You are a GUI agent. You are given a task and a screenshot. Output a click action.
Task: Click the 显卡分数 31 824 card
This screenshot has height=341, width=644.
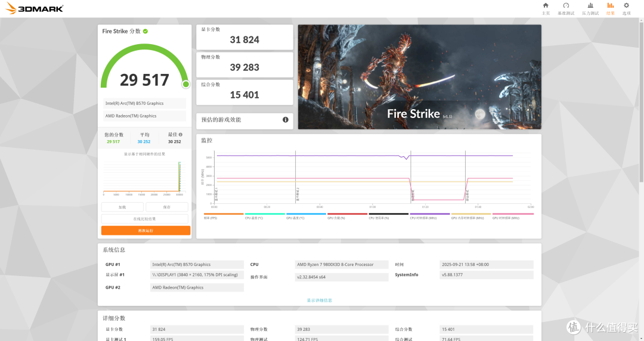click(x=244, y=37)
